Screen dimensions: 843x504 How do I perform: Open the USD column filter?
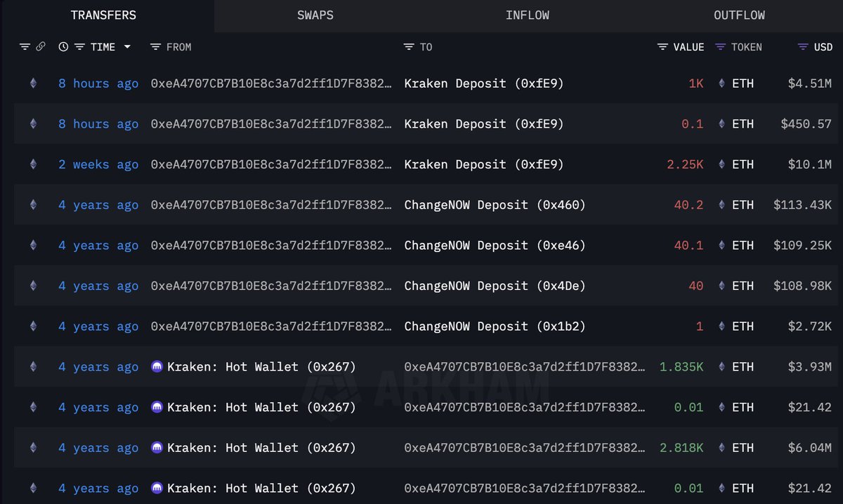point(803,47)
